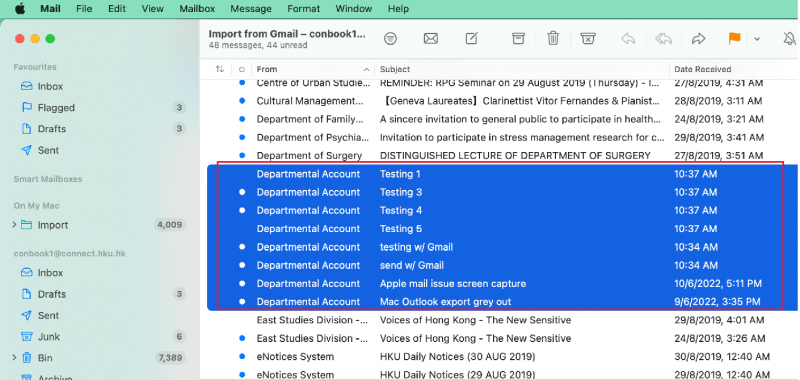This screenshot has height=380, width=800.
Task: Click the Reply arrow icon
Action: pyautogui.click(x=628, y=39)
